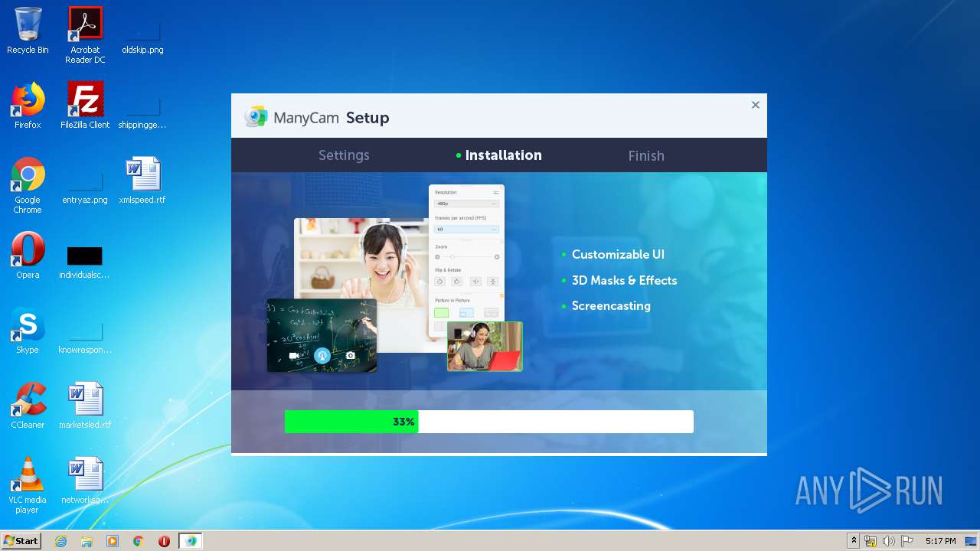
Task: Select entryaz.png file icon
Action: [85, 185]
